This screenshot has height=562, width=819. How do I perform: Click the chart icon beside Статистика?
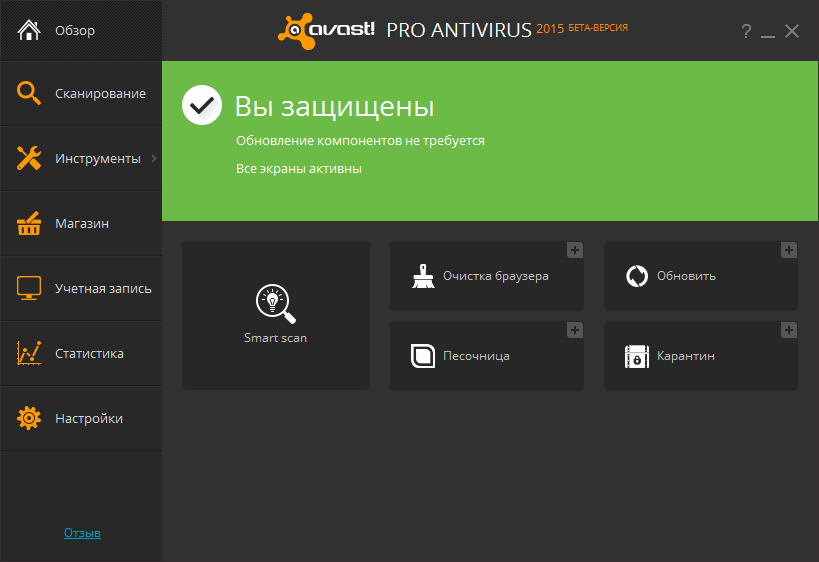[29, 353]
